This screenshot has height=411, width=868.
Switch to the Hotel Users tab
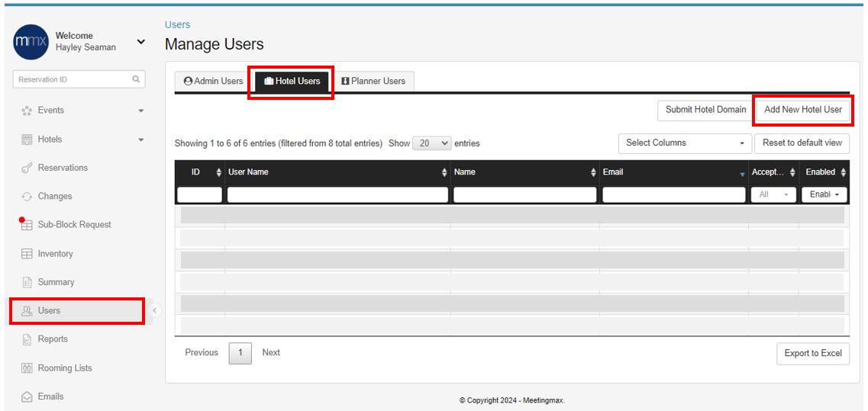click(x=292, y=82)
